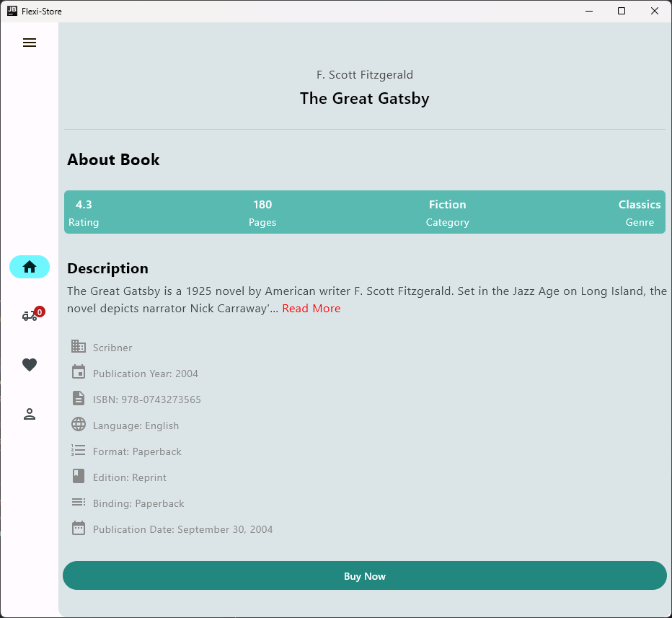
Task: Select the Fiction Category stat
Action: coord(448,213)
